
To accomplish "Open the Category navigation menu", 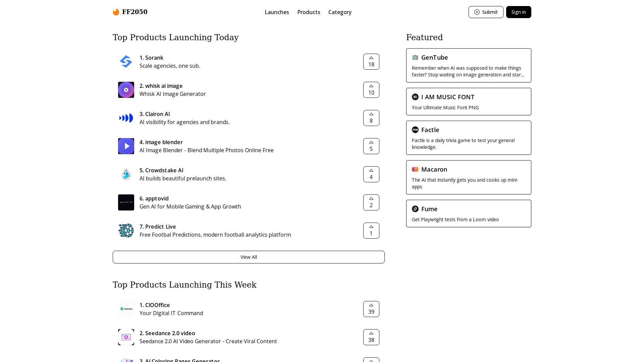I will tap(340, 12).
